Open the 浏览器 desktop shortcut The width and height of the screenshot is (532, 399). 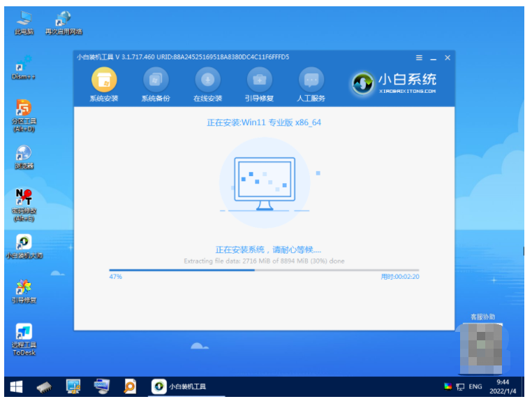(x=23, y=157)
